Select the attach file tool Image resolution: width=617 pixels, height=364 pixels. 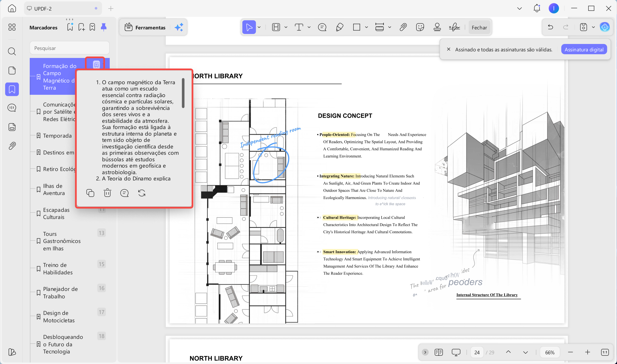[x=403, y=27]
